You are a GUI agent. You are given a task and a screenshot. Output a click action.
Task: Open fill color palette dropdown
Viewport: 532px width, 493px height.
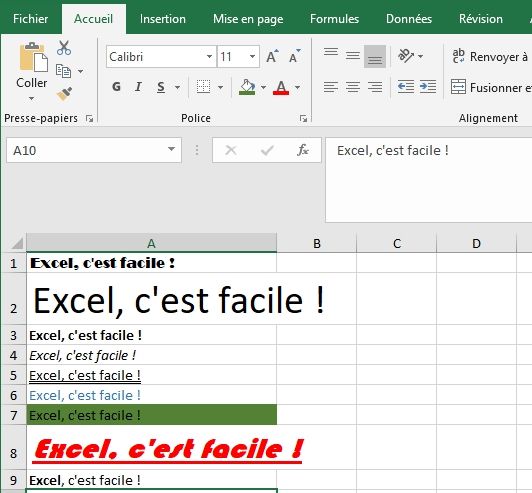coord(263,88)
